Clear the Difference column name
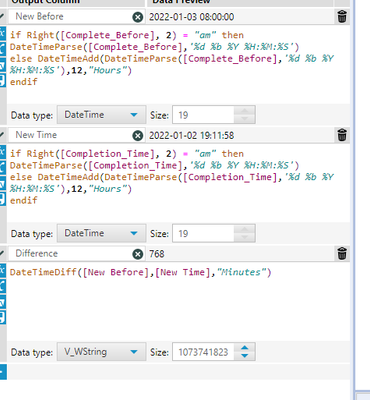 pyautogui.click(x=138, y=254)
